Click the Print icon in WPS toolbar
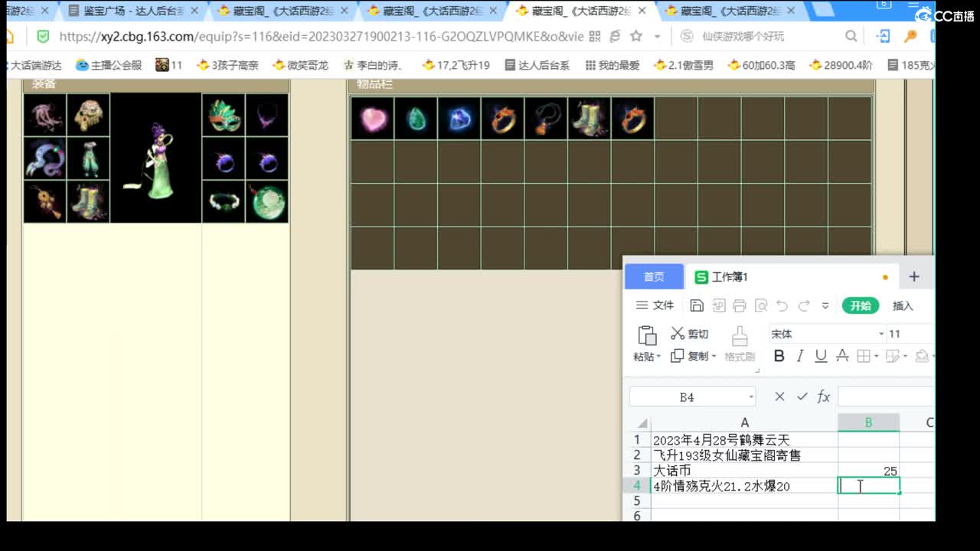The image size is (980, 551). coord(740,305)
